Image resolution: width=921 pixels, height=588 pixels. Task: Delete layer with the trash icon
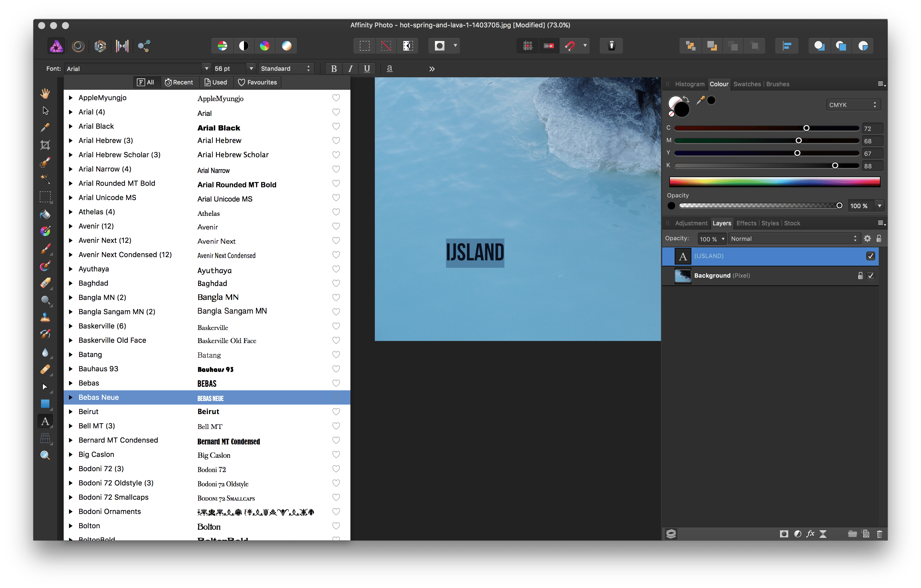(x=879, y=534)
